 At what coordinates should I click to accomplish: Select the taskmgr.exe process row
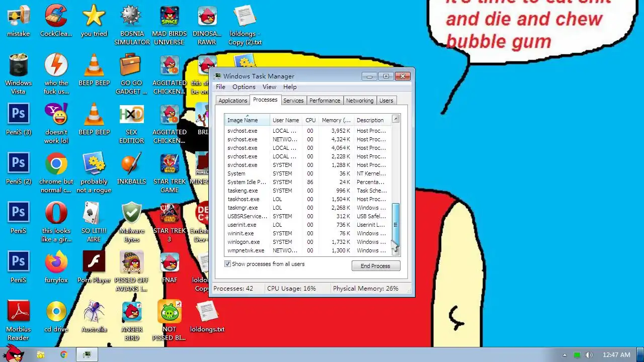(308, 208)
